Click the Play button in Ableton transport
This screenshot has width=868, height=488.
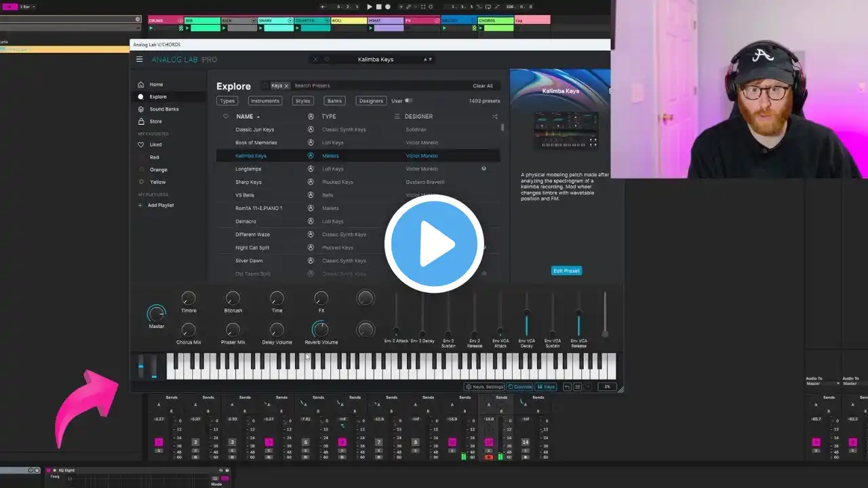pyautogui.click(x=370, y=7)
